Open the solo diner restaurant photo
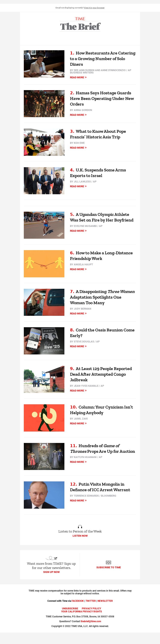 tap(44, 64)
